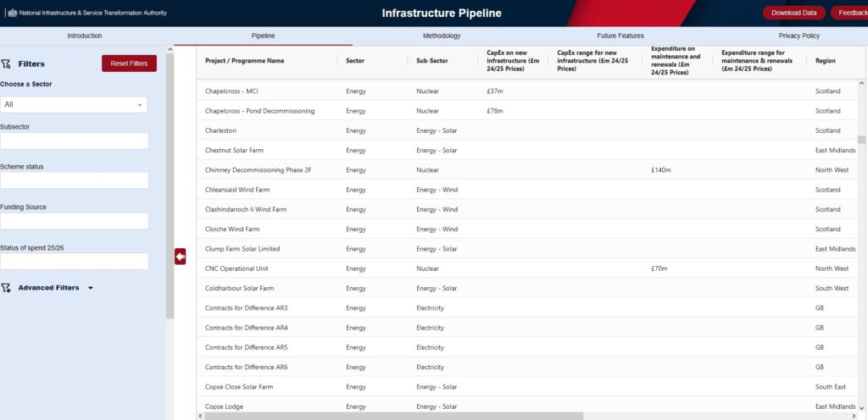Viewport: 868px width, 420px height.
Task: Click the £70m maintenance expenditure value
Action: click(x=659, y=268)
